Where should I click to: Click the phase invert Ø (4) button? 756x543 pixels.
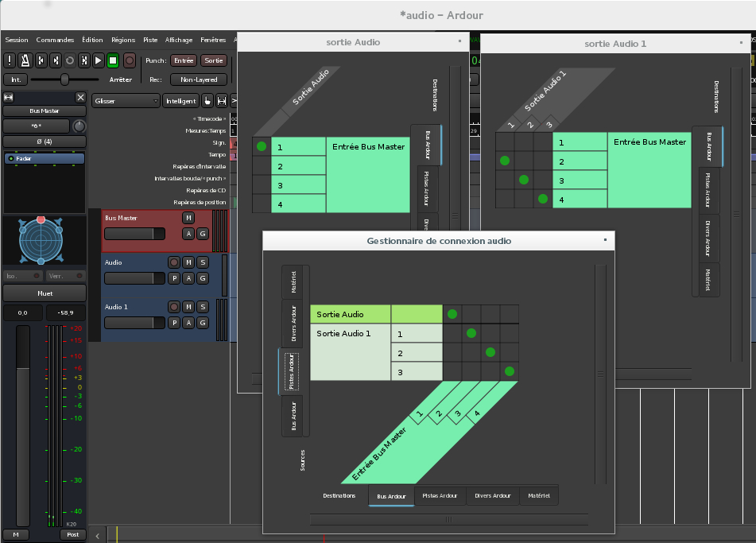coord(45,142)
